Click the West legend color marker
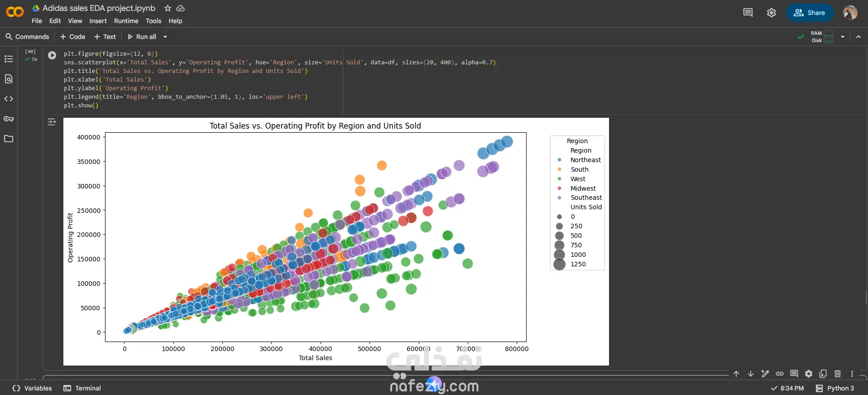 point(560,179)
